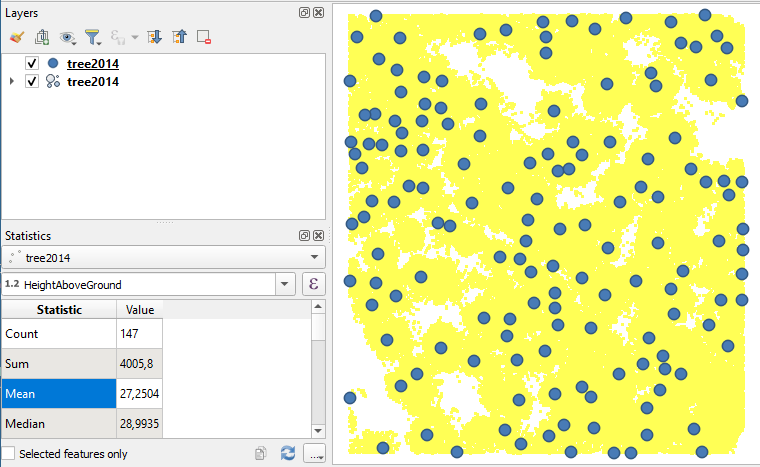Float the Layers panel with undock button
This screenshot has width=760, height=467.
coord(304,12)
